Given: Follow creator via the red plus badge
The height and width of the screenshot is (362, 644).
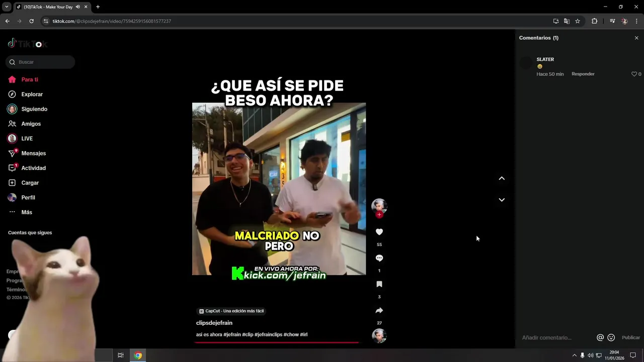Looking at the screenshot, I should click(x=379, y=215).
